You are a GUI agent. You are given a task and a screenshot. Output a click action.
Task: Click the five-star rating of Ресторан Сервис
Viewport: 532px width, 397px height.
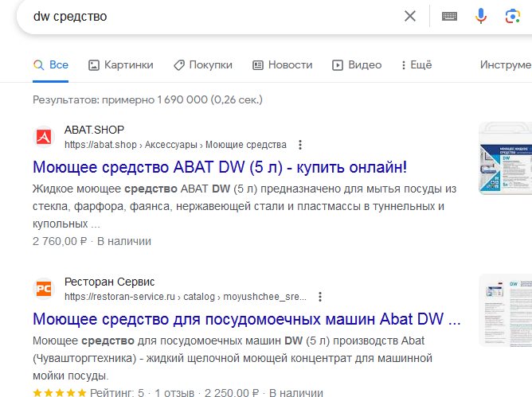[x=60, y=392]
